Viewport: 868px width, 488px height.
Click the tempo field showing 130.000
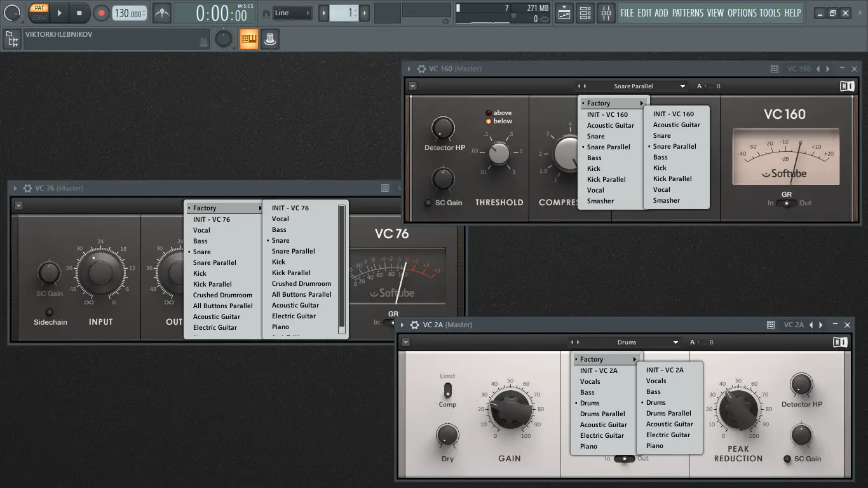tap(128, 13)
